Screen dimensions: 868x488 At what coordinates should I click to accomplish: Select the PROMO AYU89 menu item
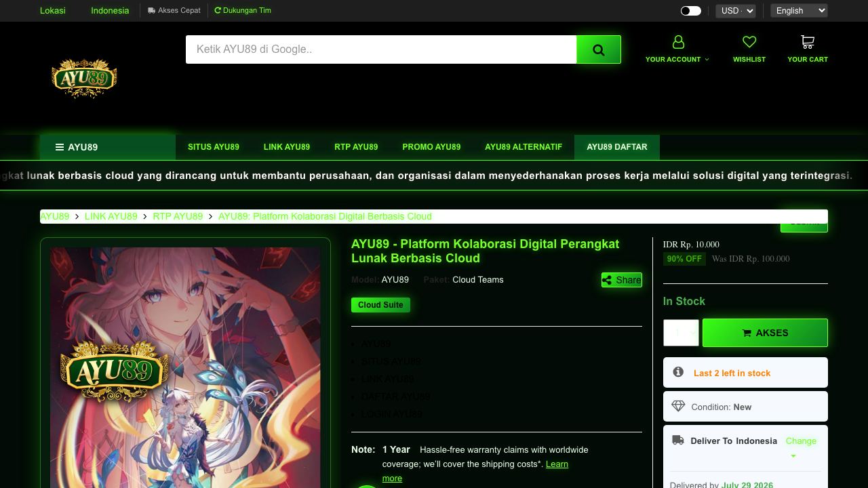pyautogui.click(x=431, y=147)
